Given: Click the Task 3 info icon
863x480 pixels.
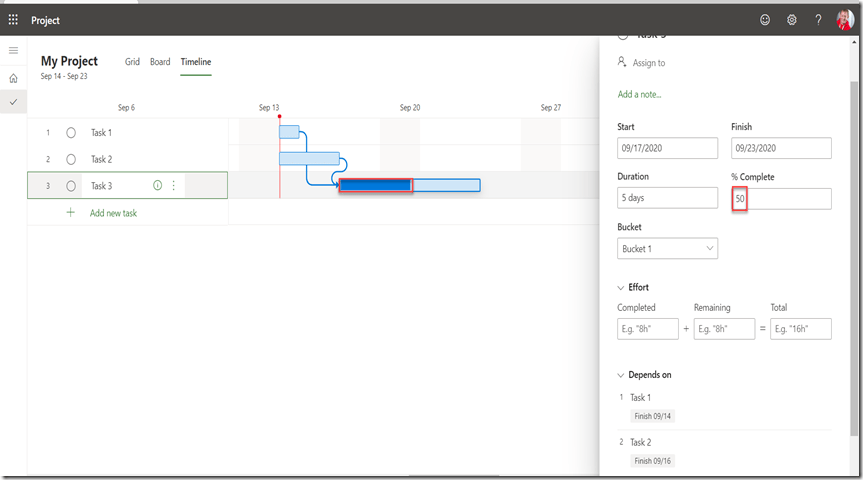Looking at the screenshot, I should coord(157,186).
